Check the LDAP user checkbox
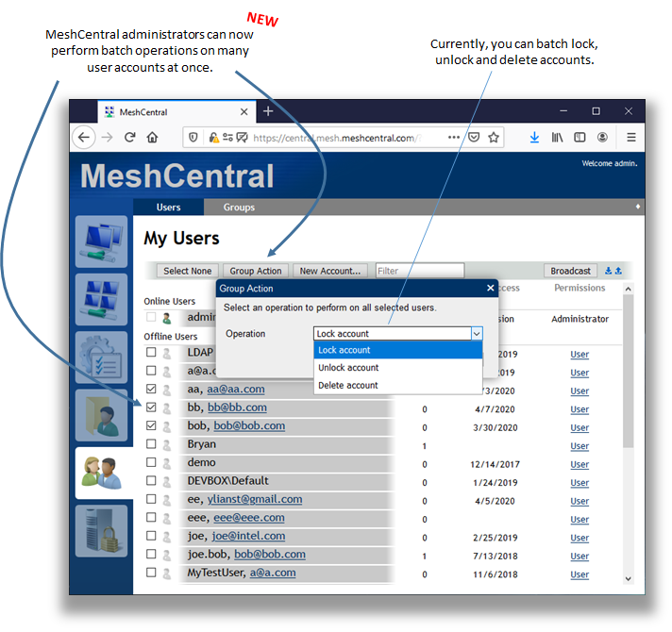Image resolution: width=672 pixels, height=632 pixels. coord(151,352)
